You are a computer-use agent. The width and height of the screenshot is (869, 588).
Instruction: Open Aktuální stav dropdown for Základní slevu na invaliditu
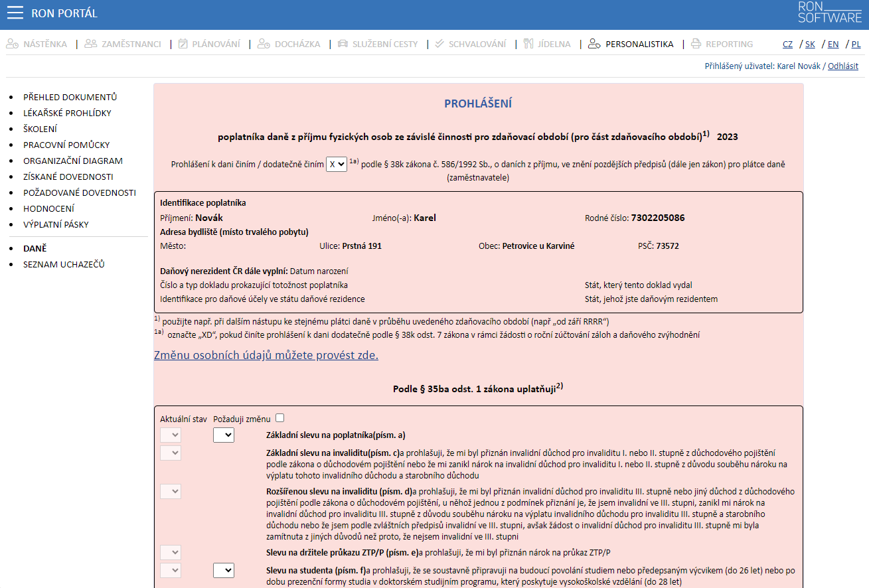pos(171,453)
